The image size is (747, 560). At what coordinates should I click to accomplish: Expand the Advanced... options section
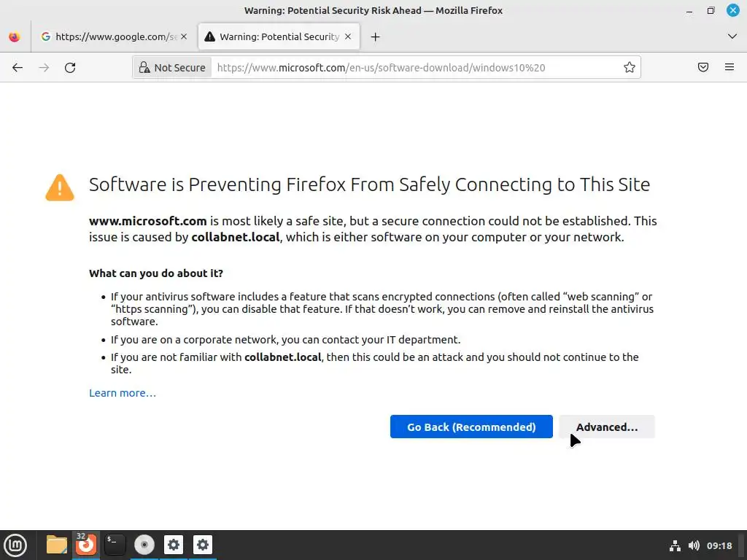coord(606,427)
